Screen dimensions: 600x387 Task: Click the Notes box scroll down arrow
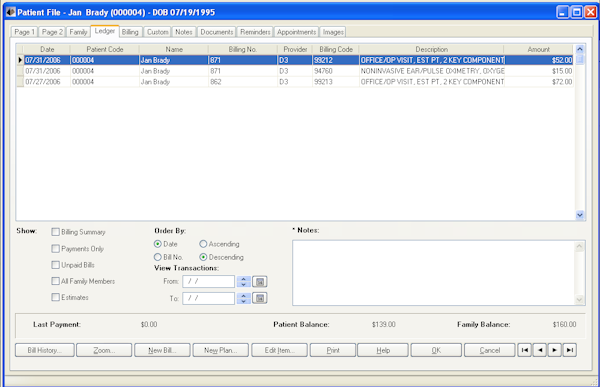pyautogui.click(x=579, y=299)
